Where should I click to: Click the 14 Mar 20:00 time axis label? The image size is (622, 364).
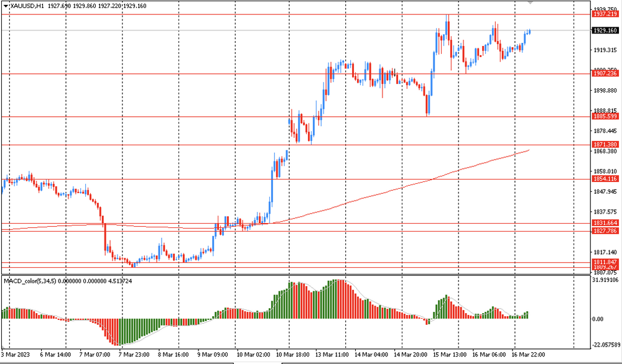tap(411, 354)
